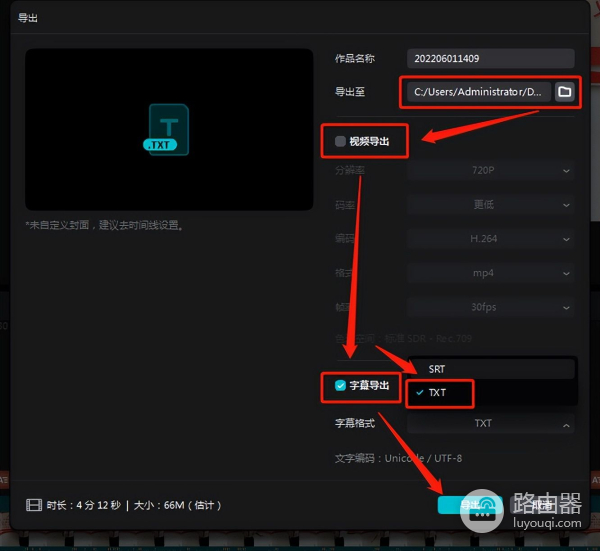Click the 取消 cancel button
This screenshot has height=551, width=600.
543,505
